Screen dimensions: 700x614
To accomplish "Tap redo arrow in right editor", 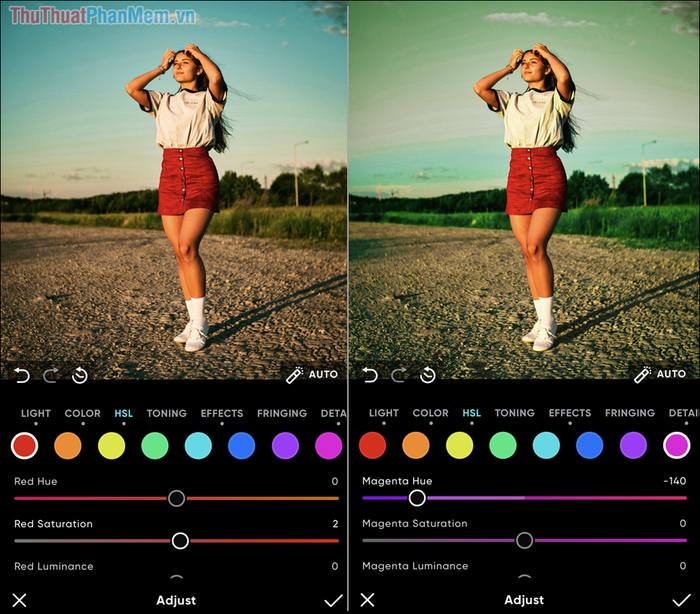I will pyautogui.click(x=399, y=375).
